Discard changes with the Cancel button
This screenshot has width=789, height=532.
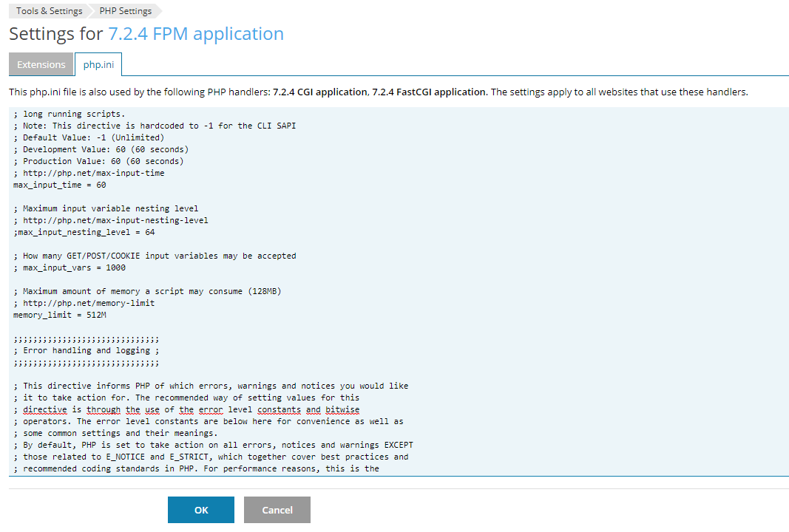pyautogui.click(x=277, y=510)
